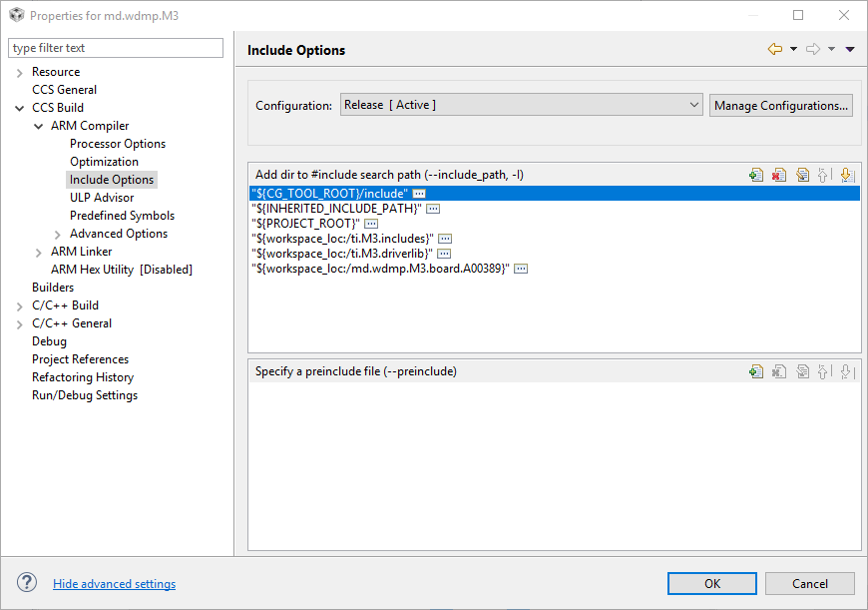Delete the selected include path entry
Image resolution: width=868 pixels, height=610 pixels.
pyautogui.click(x=779, y=175)
